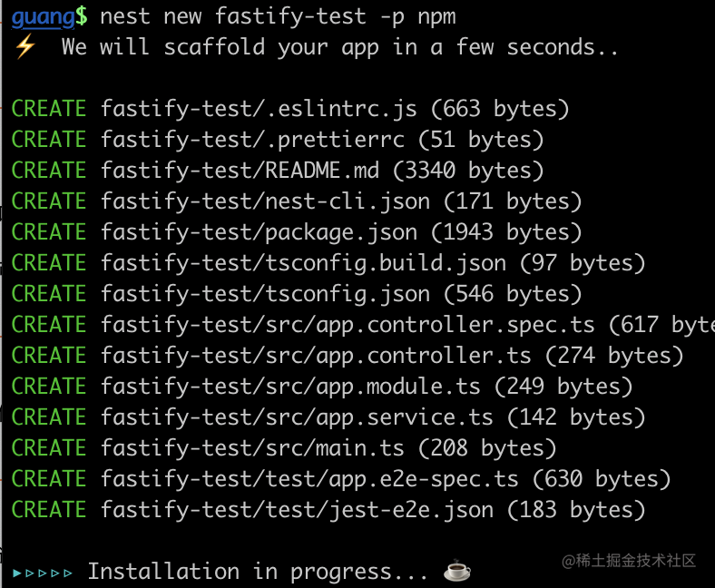Click the src/app.module.ts file path
715x588 pixels.
[x=290, y=387]
